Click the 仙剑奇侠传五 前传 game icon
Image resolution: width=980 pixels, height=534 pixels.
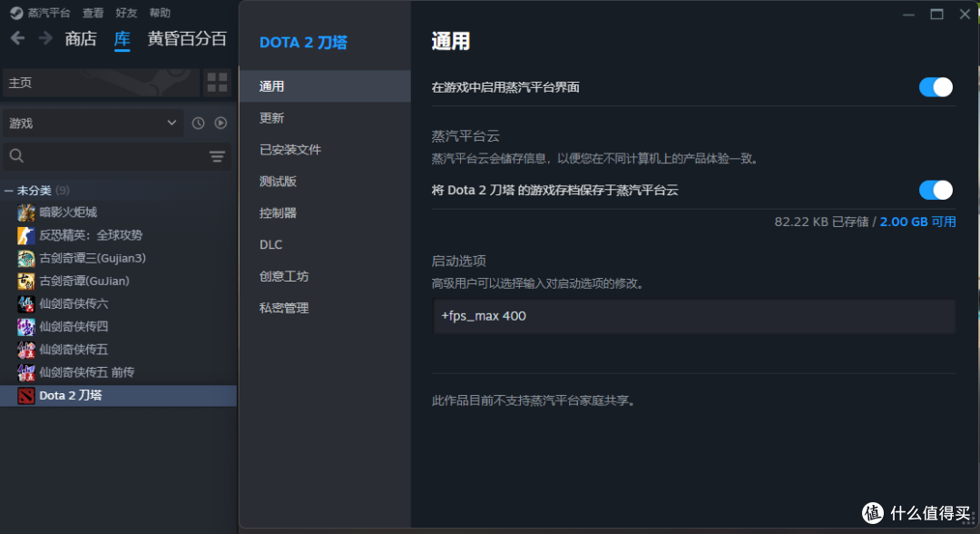coord(25,372)
